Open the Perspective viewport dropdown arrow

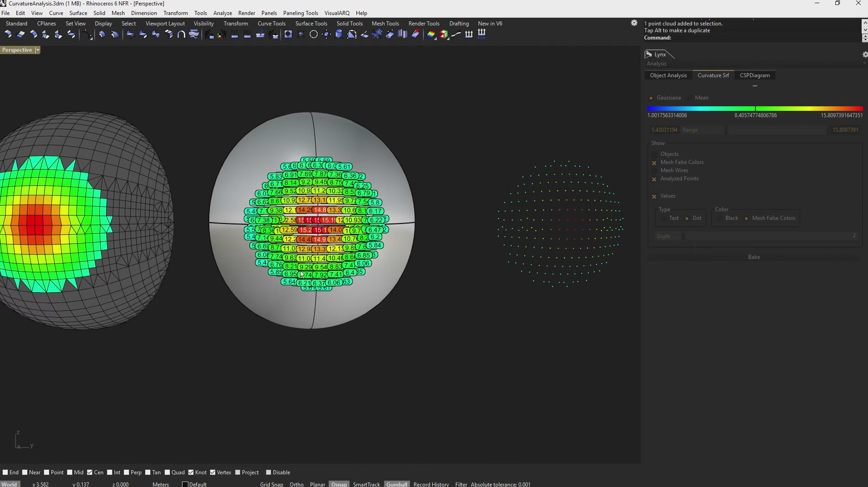click(x=38, y=50)
